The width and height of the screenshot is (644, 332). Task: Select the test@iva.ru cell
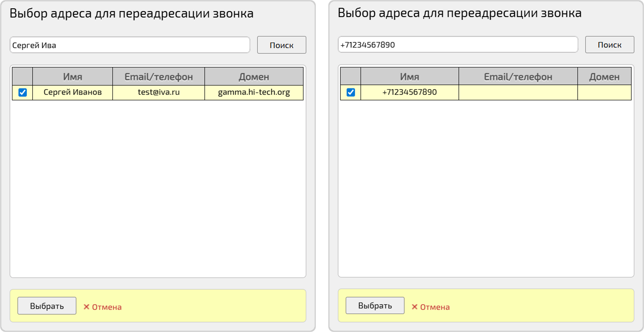point(159,92)
